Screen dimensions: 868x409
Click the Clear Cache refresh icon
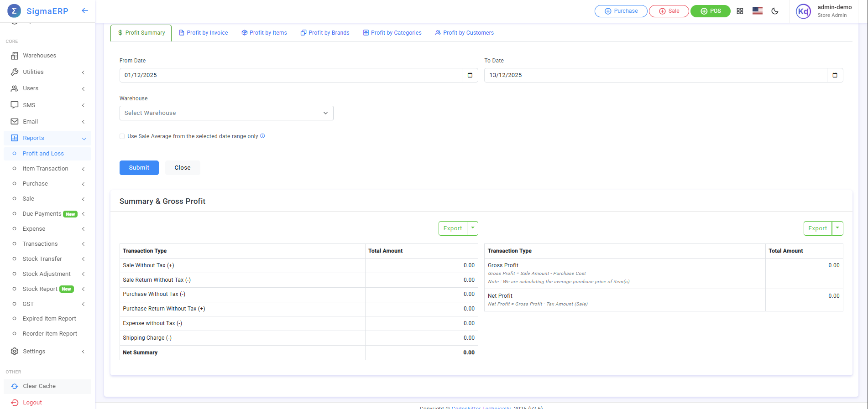(15, 386)
